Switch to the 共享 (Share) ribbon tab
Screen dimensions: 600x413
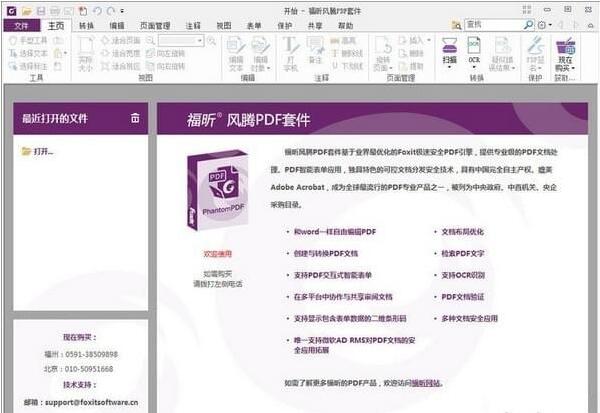point(315,26)
